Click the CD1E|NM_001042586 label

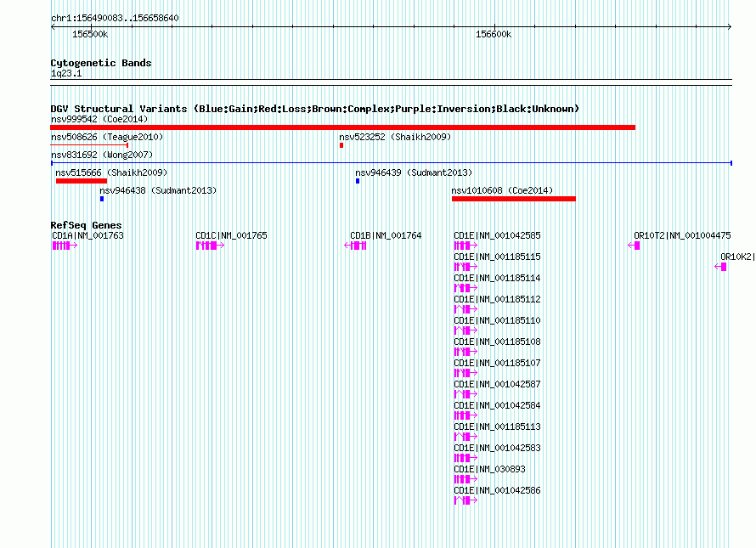[497, 490]
